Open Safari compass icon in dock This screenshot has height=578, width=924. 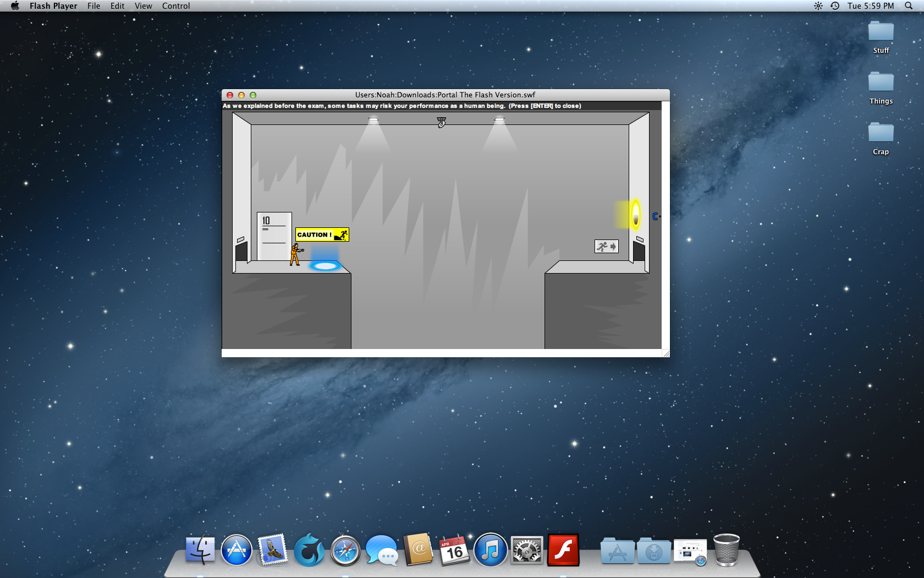[x=345, y=550]
